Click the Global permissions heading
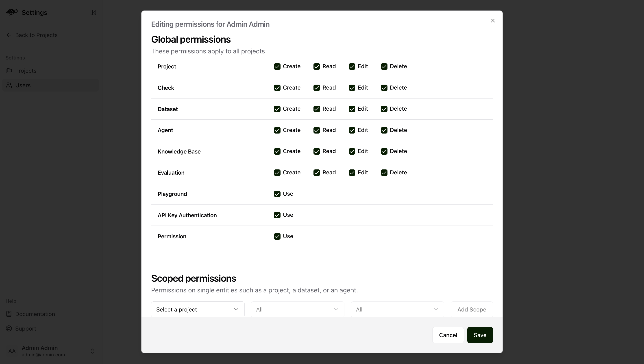The height and width of the screenshot is (364, 644). pyautogui.click(x=191, y=39)
